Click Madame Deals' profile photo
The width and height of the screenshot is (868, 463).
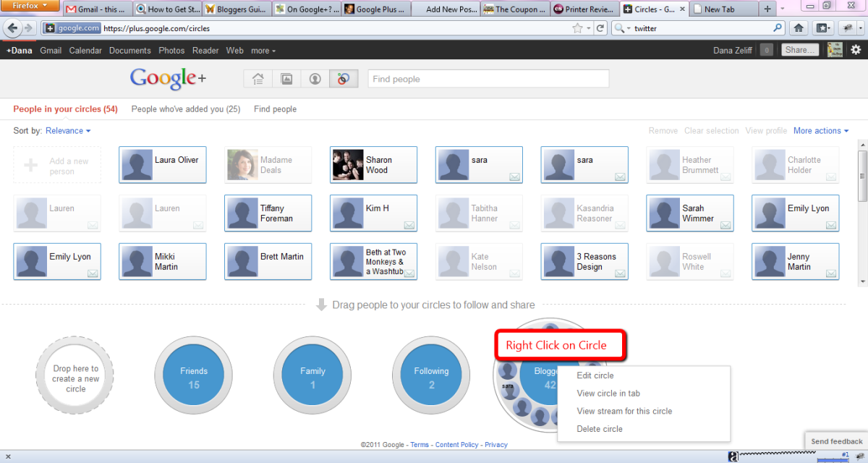[x=242, y=165]
